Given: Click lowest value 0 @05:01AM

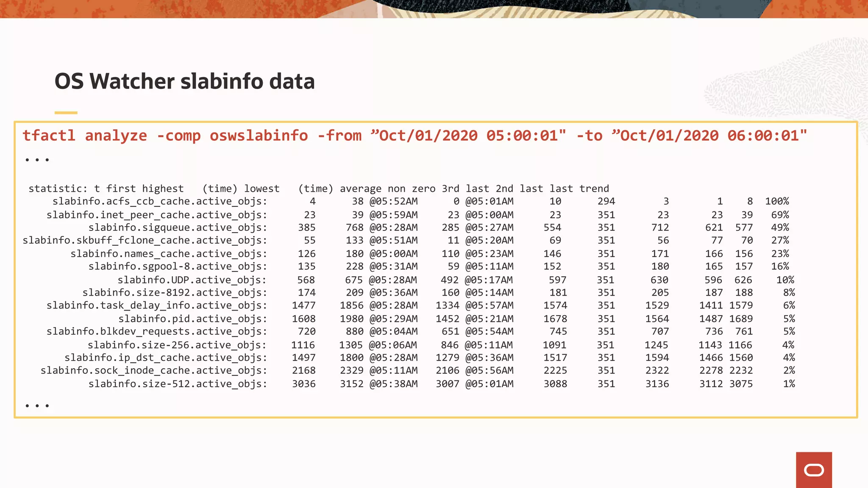Looking at the screenshot, I should click(484, 201).
